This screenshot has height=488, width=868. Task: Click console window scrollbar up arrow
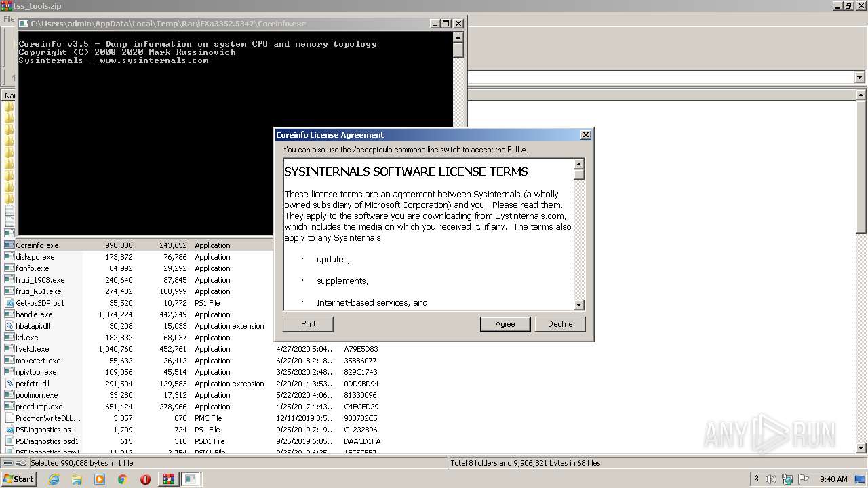pos(458,37)
